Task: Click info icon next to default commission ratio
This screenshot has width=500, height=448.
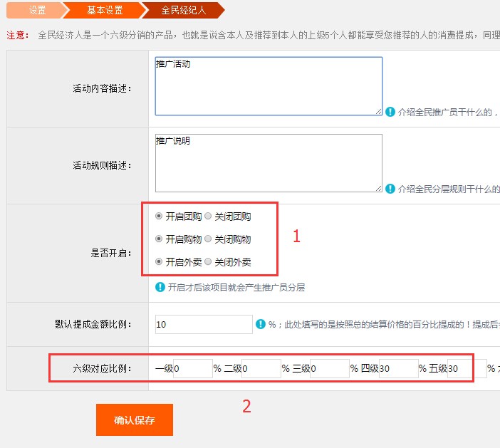Action: (x=261, y=324)
